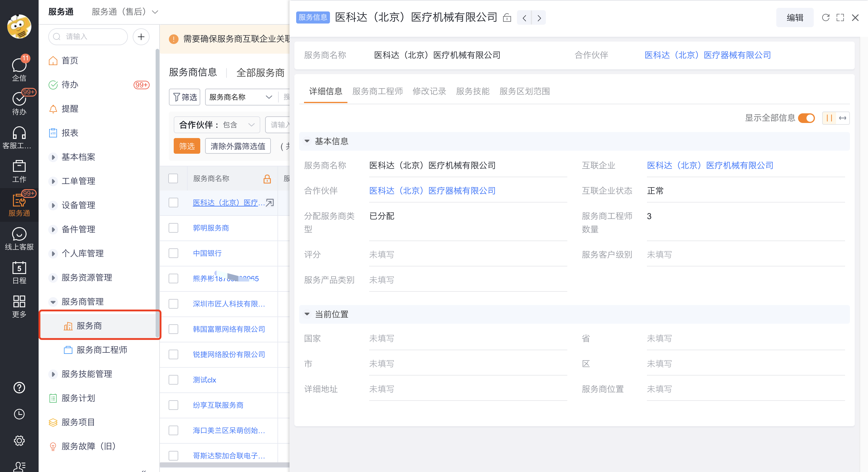Image resolution: width=868 pixels, height=472 pixels.
Task: Click the refresh icon in detail panel
Action: pyautogui.click(x=825, y=17)
